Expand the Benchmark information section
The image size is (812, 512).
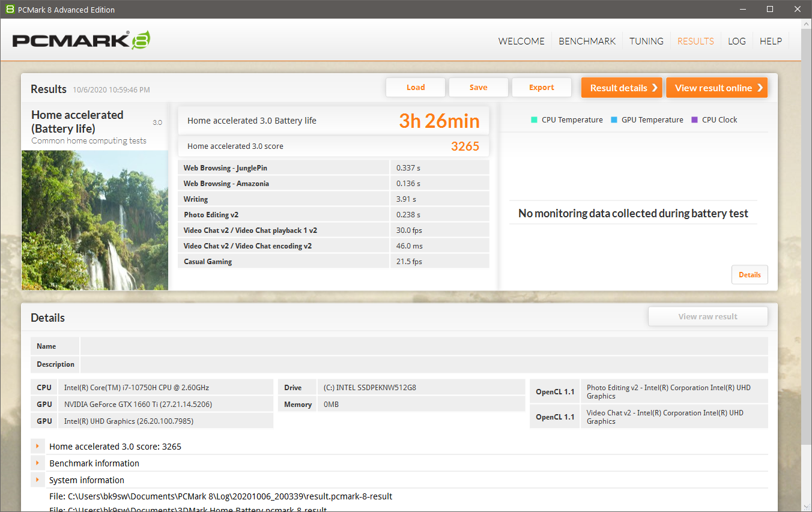pyautogui.click(x=37, y=463)
